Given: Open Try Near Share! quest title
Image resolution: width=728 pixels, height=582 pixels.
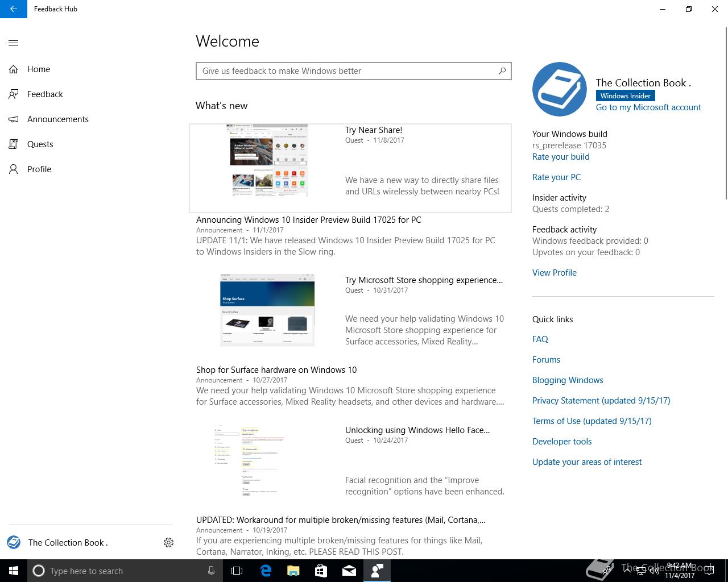Looking at the screenshot, I should pos(374,130).
